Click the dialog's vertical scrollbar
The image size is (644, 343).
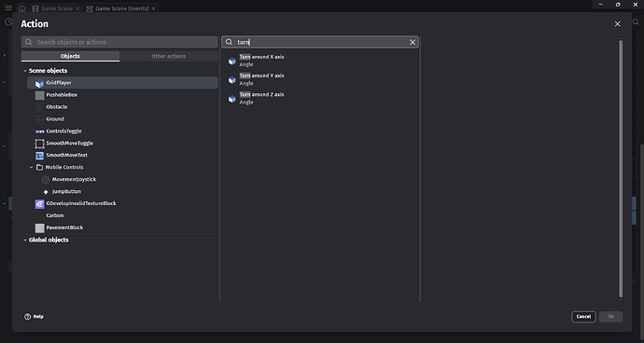pyautogui.click(x=621, y=168)
